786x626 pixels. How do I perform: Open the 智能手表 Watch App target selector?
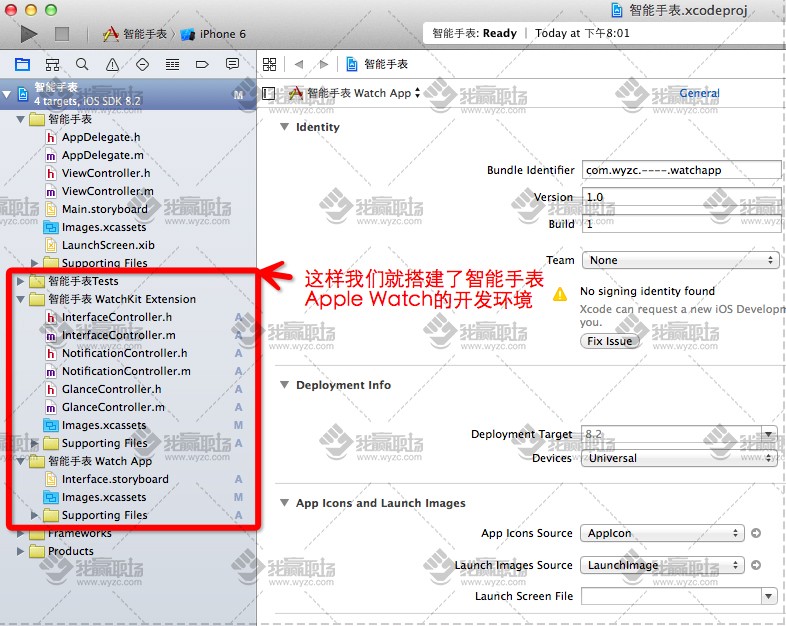coord(354,93)
